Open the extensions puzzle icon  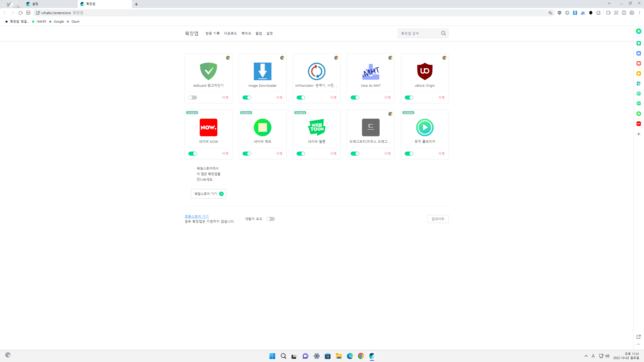click(x=598, y=13)
